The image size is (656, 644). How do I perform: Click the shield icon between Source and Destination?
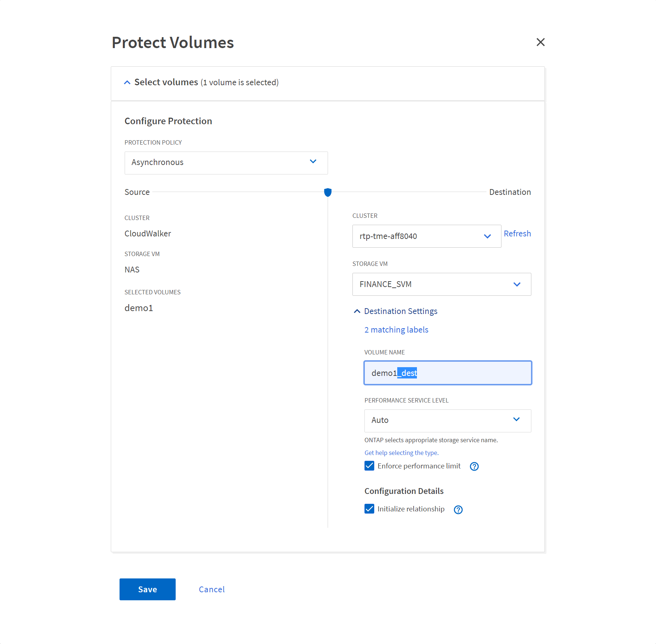pos(328,192)
